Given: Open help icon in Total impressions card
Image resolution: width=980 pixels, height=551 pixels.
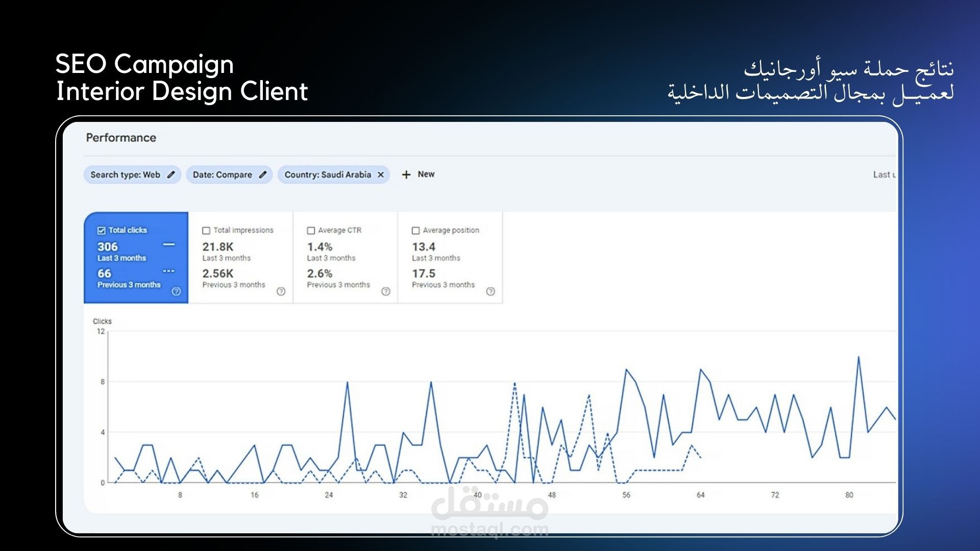Looking at the screenshot, I should pyautogui.click(x=281, y=291).
